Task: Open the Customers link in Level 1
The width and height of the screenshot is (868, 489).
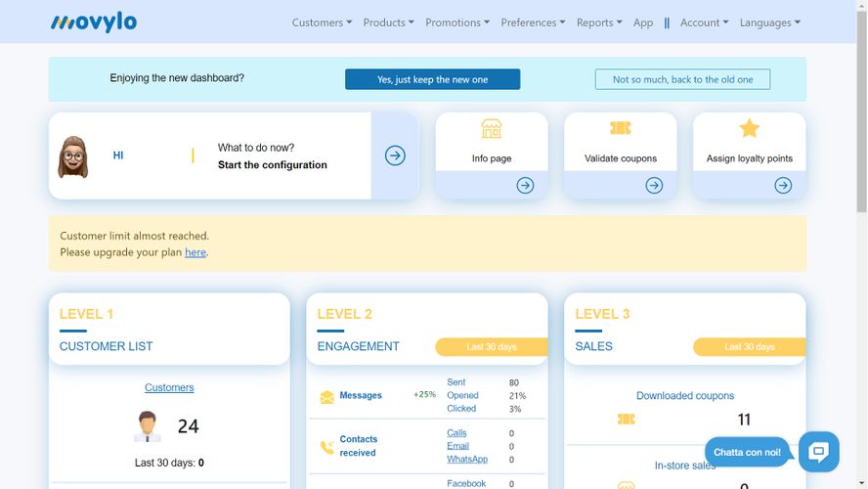Action: point(169,387)
